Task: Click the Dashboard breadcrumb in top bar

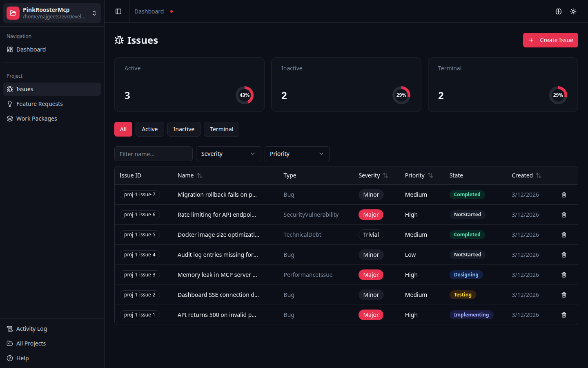Action: (x=149, y=11)
